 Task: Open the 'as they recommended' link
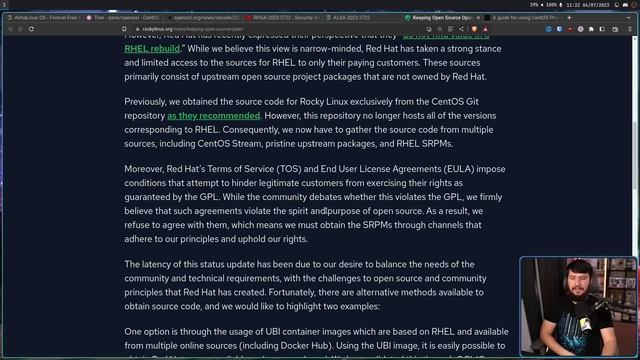tap(213, 116)
